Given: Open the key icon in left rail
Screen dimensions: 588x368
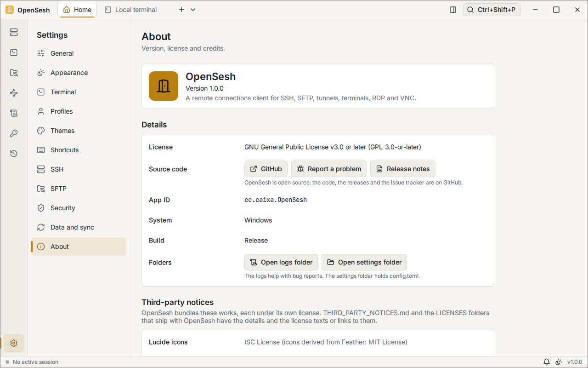Looking at the screenshot, I should click(14, 133).
